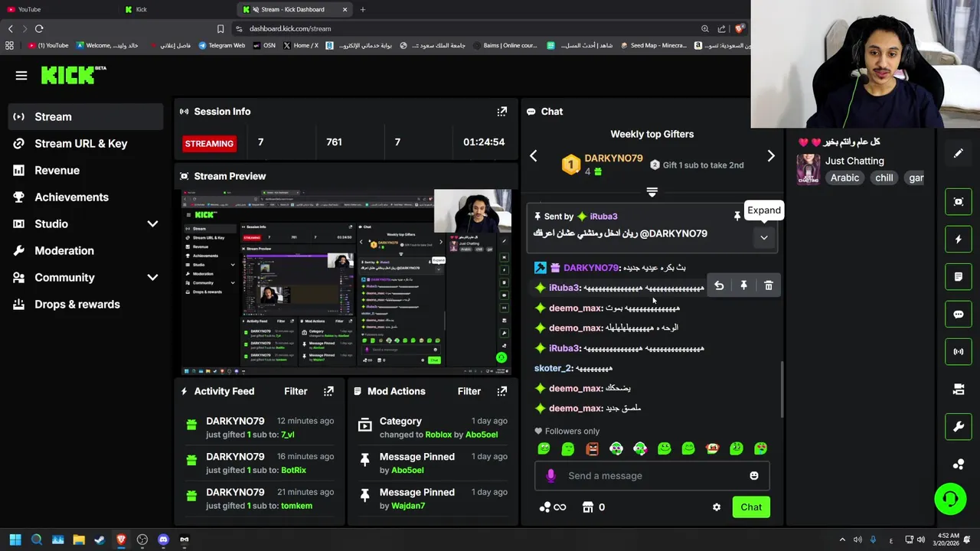Focus the Send a message input field
The image size is (980, 551).
(652, 476)
